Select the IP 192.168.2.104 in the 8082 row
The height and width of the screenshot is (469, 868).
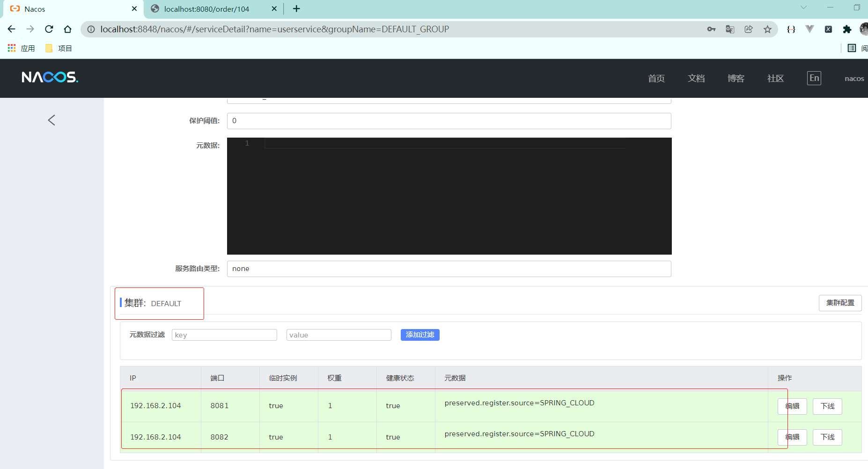[155, 437]
